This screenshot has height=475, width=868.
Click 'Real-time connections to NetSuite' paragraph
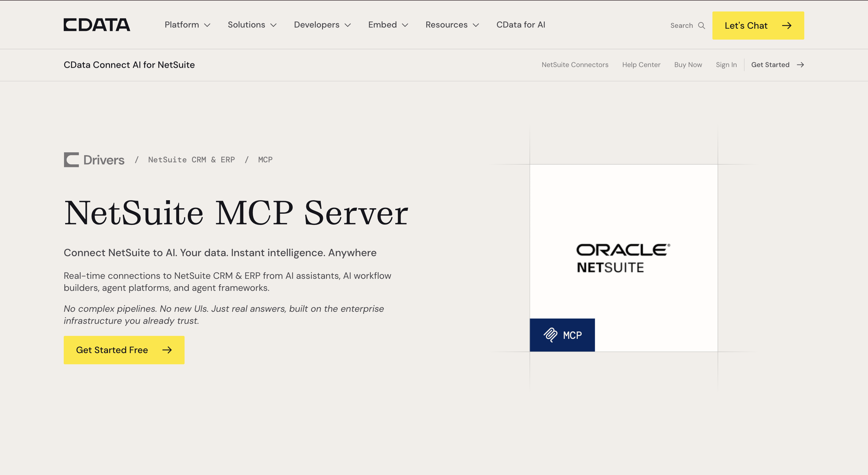[227, 282]
